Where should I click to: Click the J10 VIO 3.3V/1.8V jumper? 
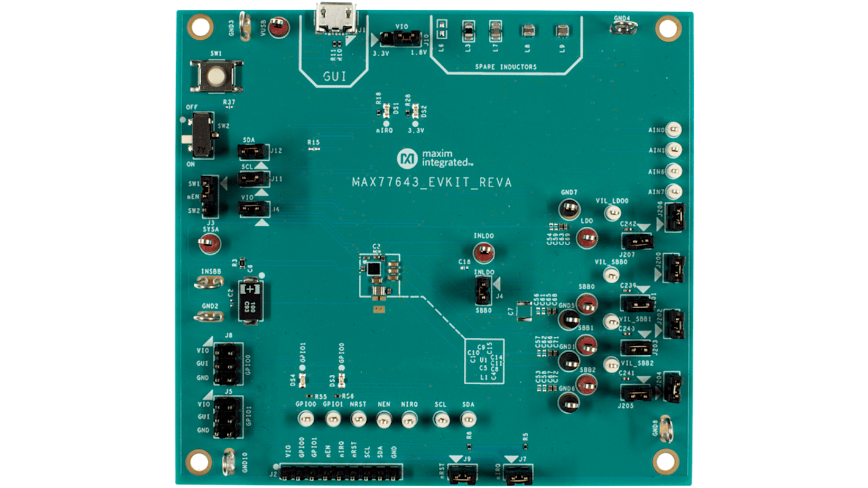pos(400,40)
